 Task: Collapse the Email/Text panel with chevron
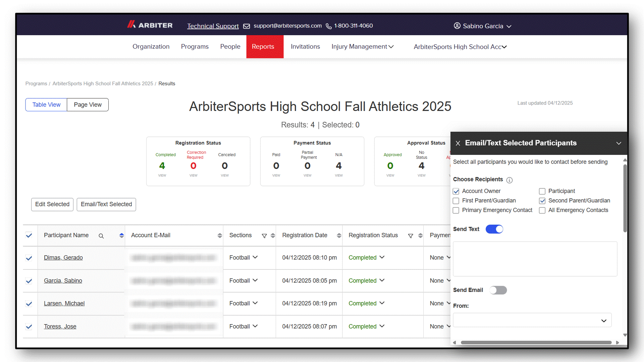(x=619, y=143)
